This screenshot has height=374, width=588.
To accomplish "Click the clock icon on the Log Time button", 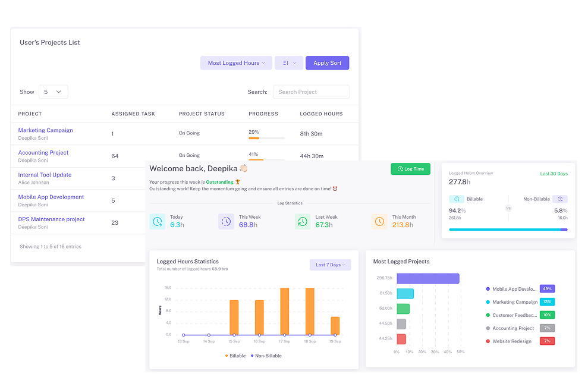I will [400, 169].
